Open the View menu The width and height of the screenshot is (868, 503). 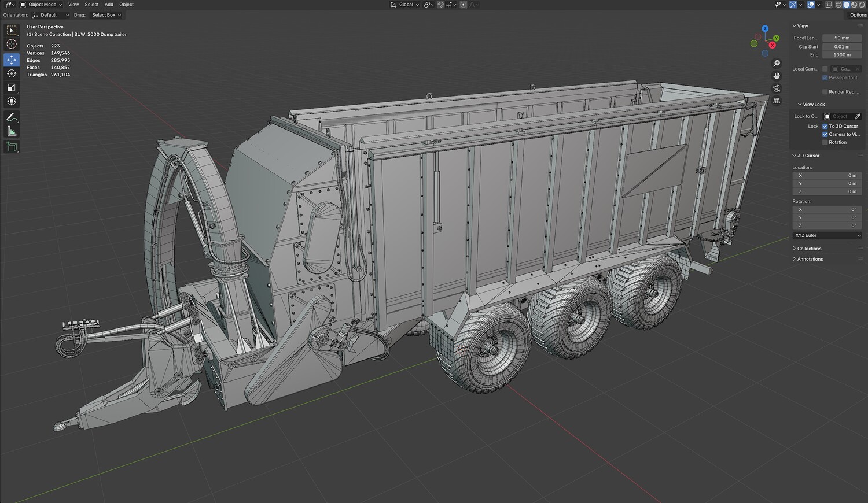coord(73,5)
